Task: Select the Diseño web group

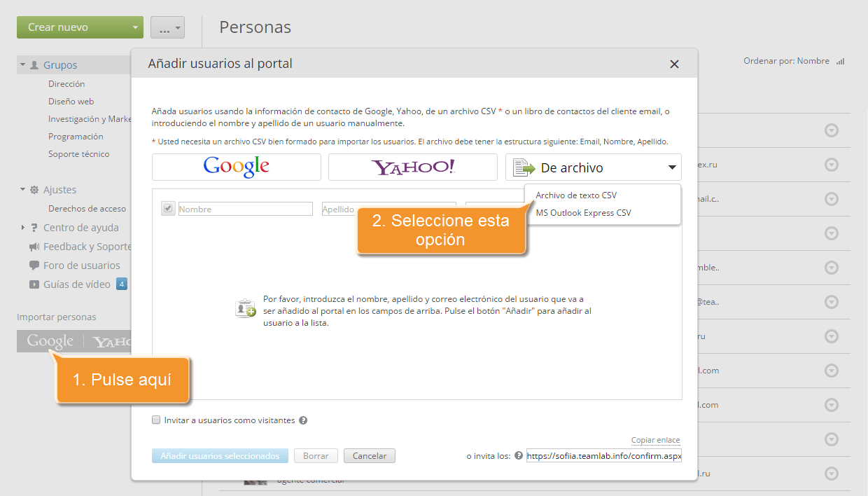Action: 71,102
